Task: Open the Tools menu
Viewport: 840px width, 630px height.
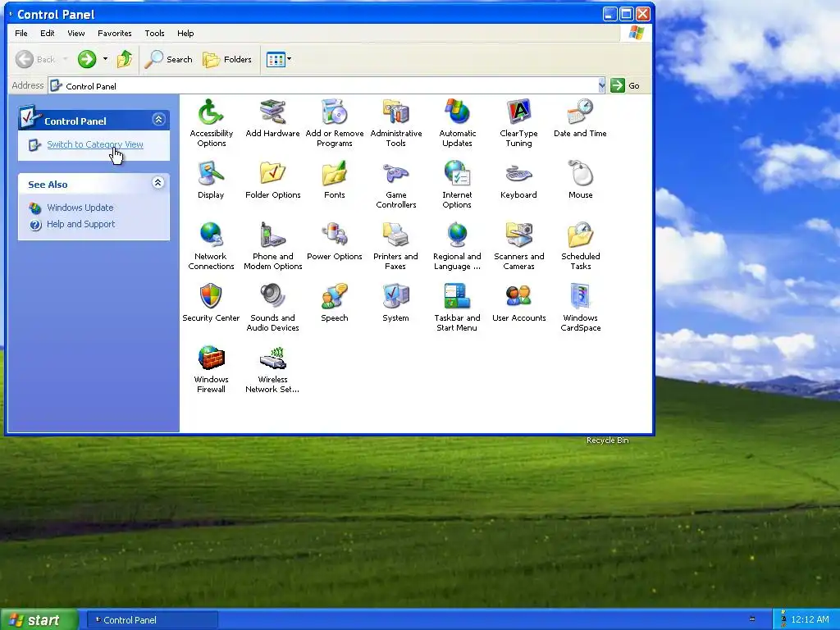Action: 154,33
